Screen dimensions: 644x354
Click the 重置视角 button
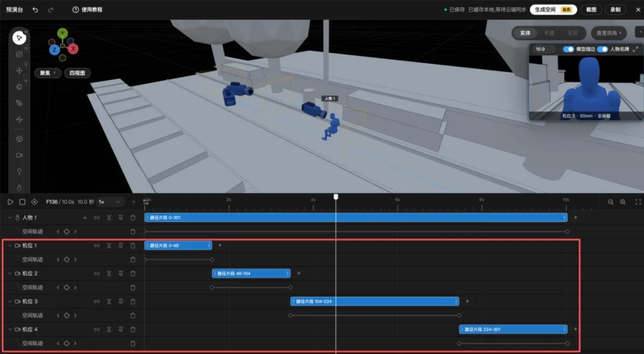coord(609,33)
